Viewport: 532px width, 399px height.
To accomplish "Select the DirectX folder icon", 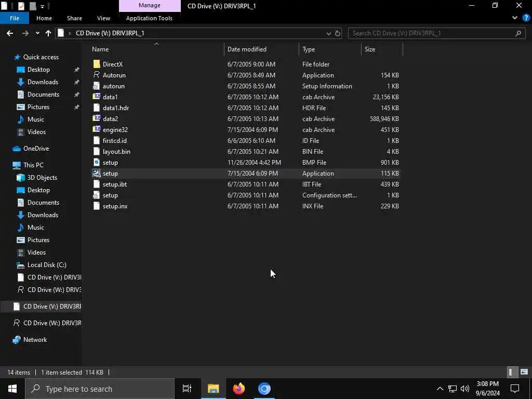I will pyautogui.click(x=96, y=64).
